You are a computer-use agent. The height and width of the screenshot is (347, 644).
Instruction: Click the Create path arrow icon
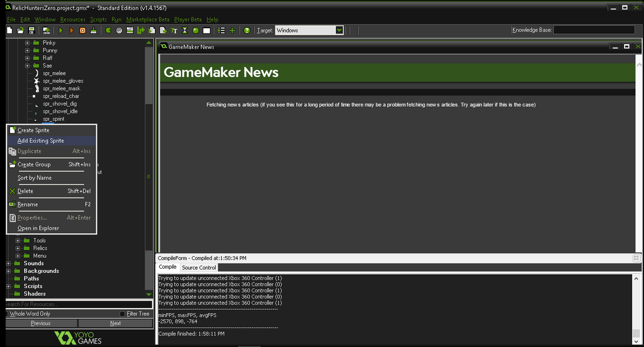pyautogui.click(x=141, y=30)
